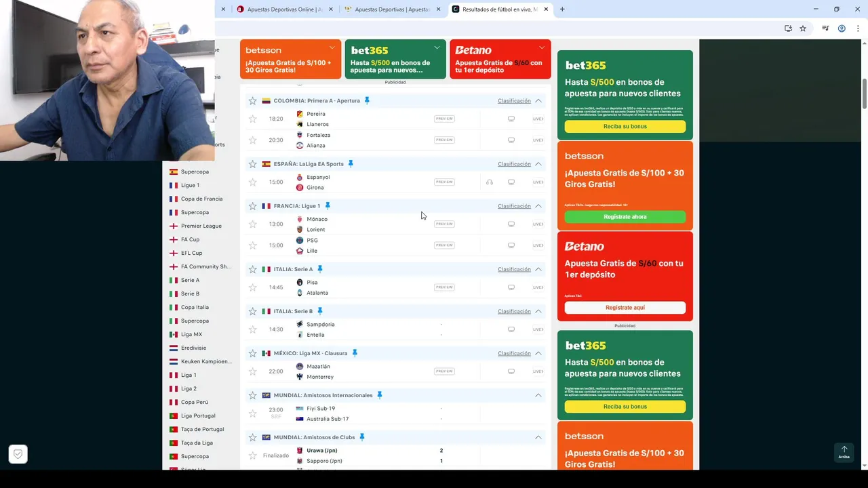Star the Mazatlán vs Monterrey match

pyautogui.click(x=252, y=371)
